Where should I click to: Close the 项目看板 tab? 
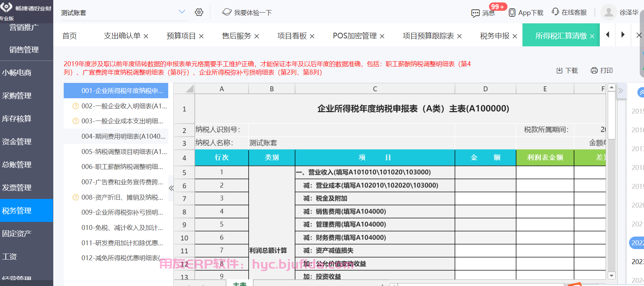coord(312,36)
